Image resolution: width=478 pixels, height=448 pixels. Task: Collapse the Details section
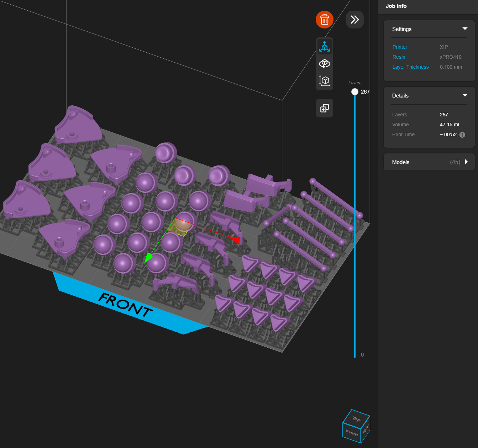tap(465, 95)
